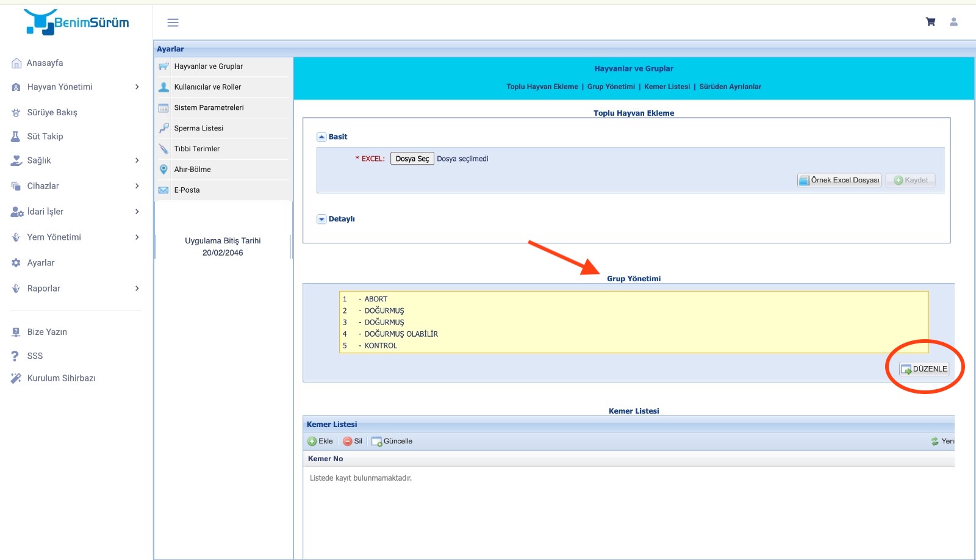
Task: Select Sistem Parametreleri in settings menu
Action: point(209,108)
